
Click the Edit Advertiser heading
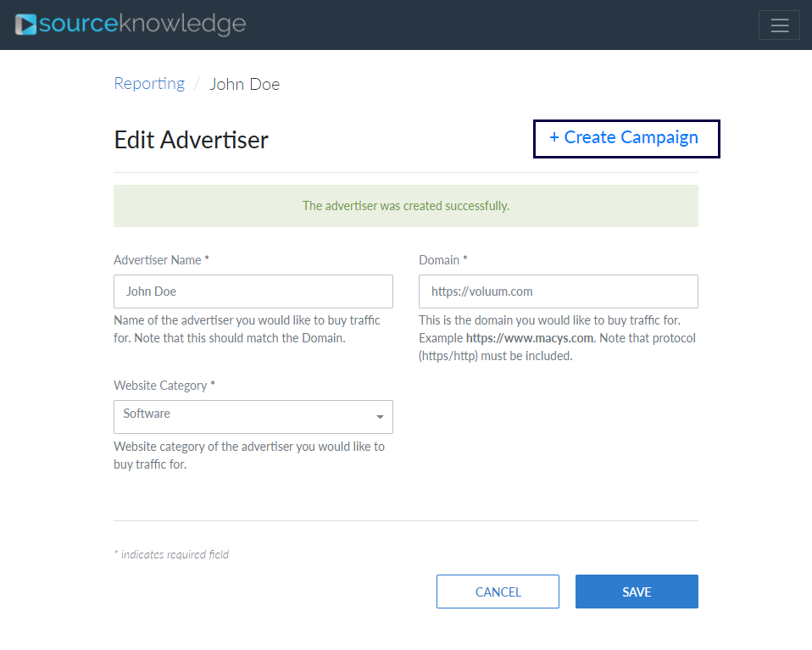point(190,139)
